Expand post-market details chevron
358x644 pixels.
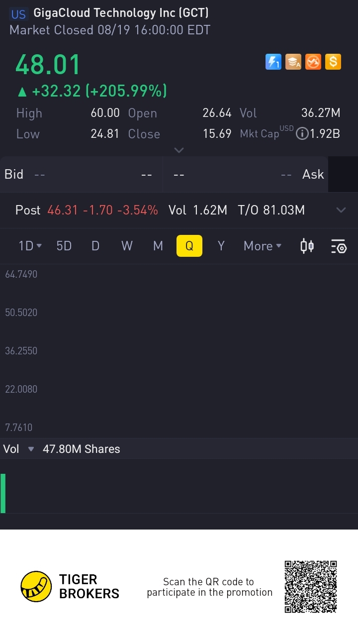[341, 210]
